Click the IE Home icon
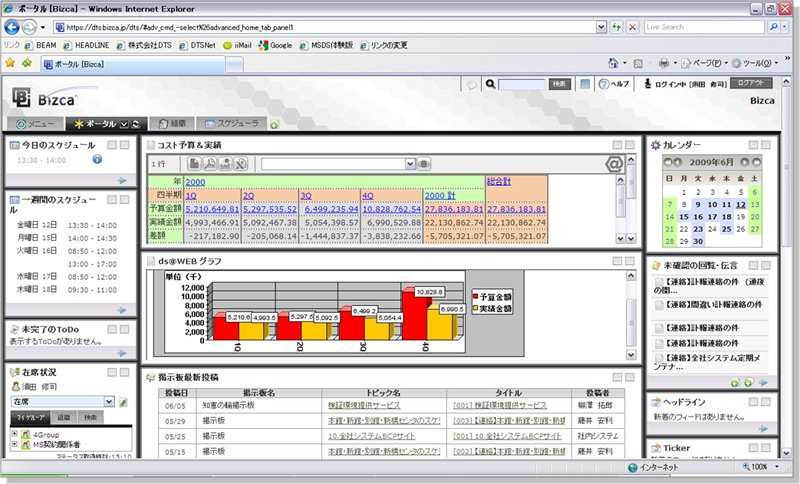 (613, 63)
